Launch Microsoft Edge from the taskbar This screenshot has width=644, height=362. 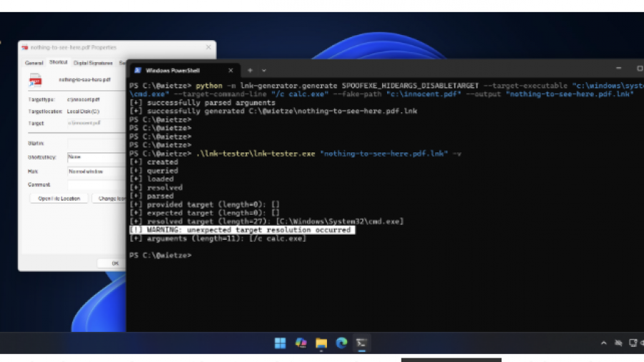tap(342, 343)
